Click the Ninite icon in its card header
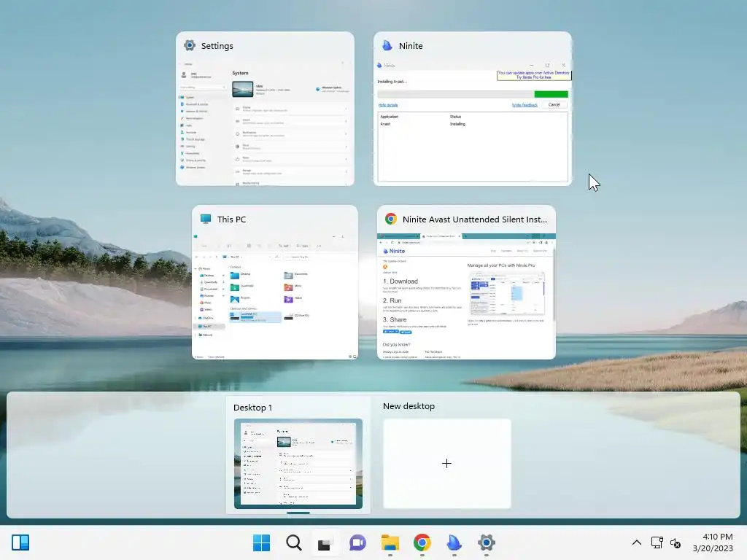The image size is (747, 560). 387,45
